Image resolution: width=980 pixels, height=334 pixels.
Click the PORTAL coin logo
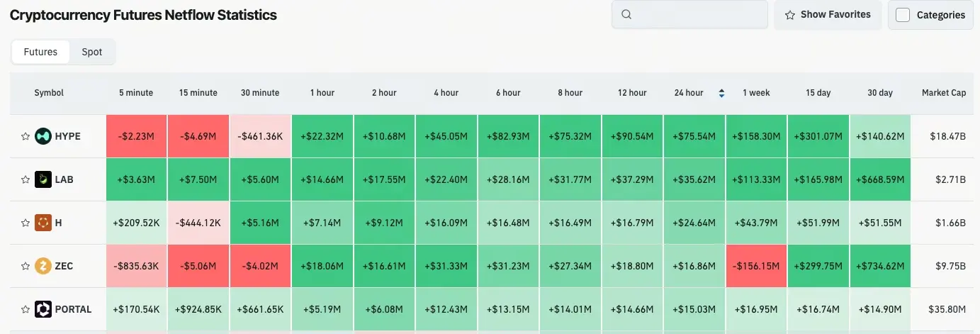click(x=43, y=309)
